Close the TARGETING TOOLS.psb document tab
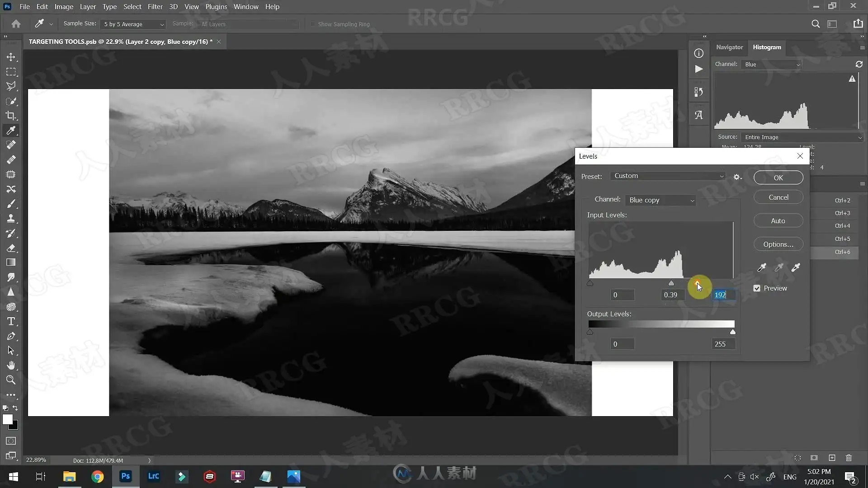Viewport: 868px width, 488px height. coord(219,42)
